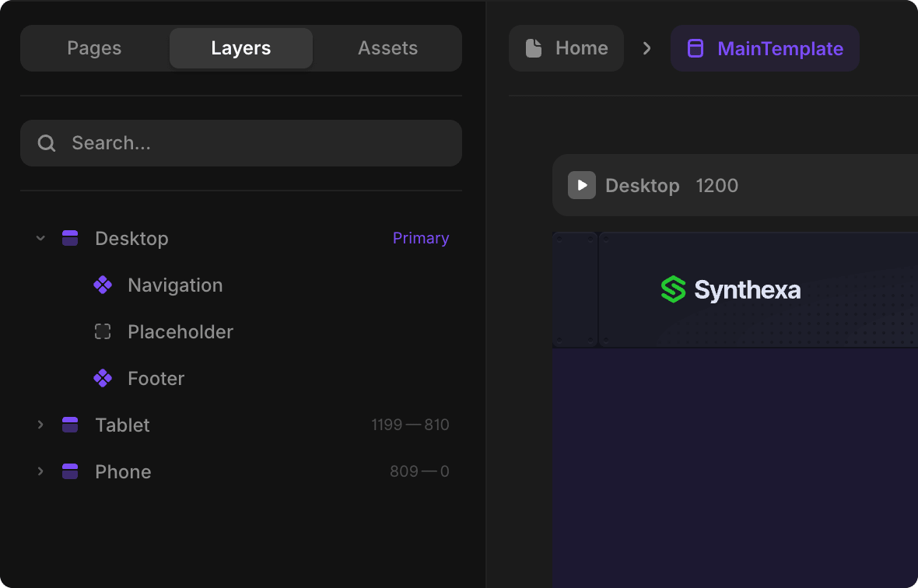Select the Placeholder layer
Image resolution: width=918 pixels, height=588 pixels.
click(180, 332)
